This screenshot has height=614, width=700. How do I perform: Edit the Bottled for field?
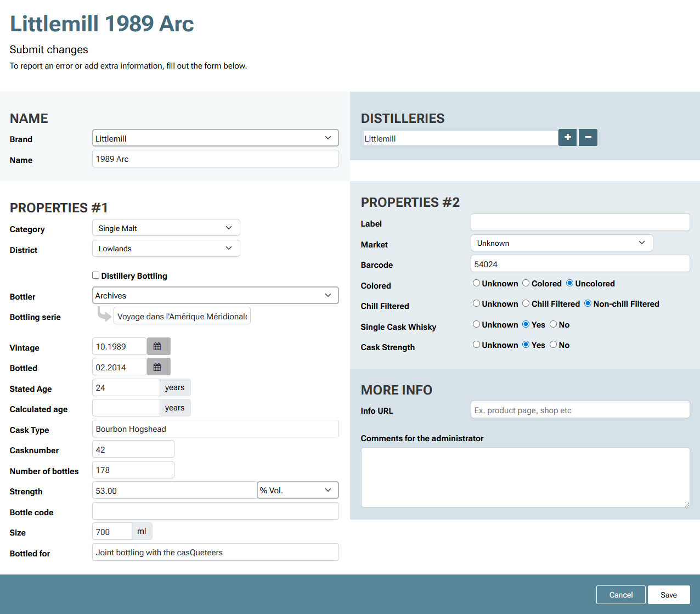[x=215, y=552]
